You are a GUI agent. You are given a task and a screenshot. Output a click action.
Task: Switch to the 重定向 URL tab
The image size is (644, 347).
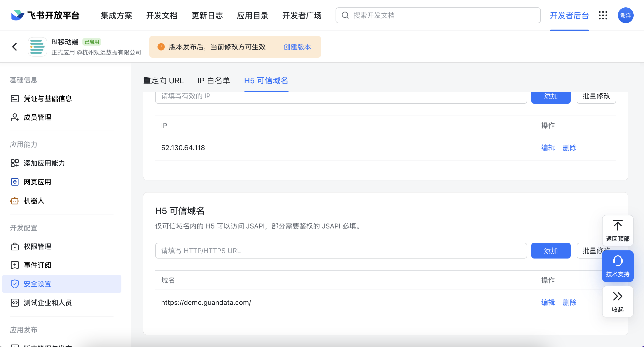pyautogui.click(x=164, y=81)
